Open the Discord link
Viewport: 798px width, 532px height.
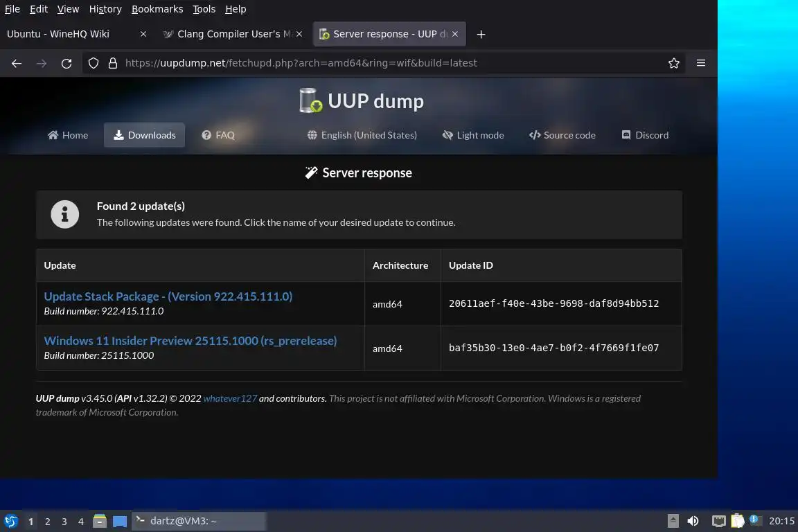[645, 135]
